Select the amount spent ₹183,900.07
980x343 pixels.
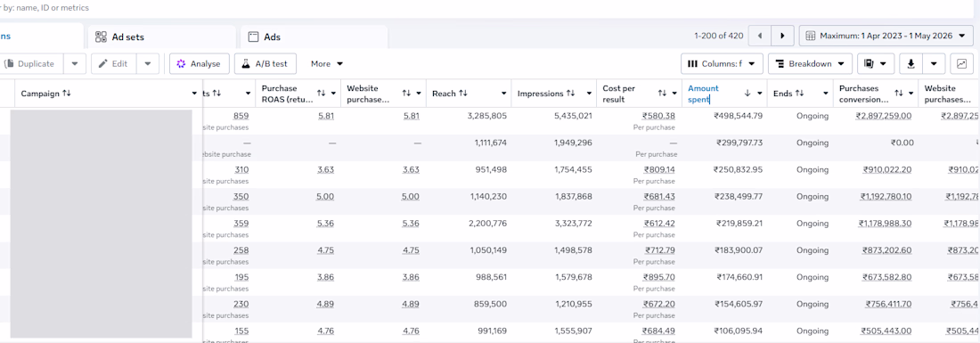pyautogui.click(x=739, y=250)
